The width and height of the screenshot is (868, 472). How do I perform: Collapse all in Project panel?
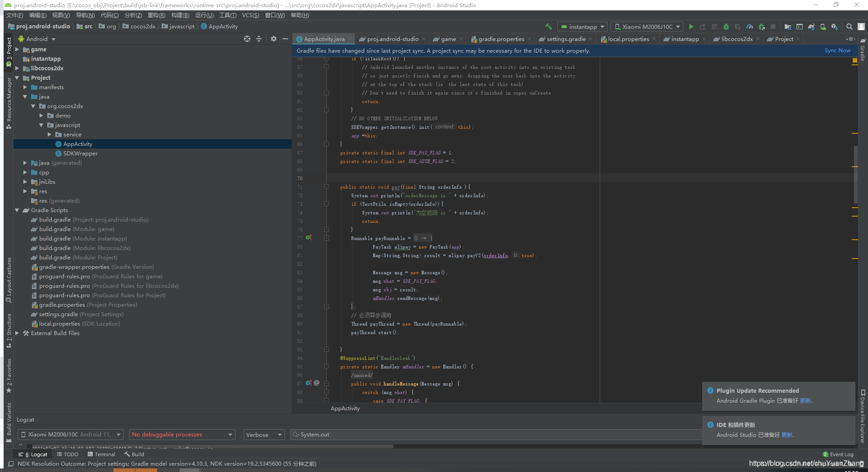259,39
